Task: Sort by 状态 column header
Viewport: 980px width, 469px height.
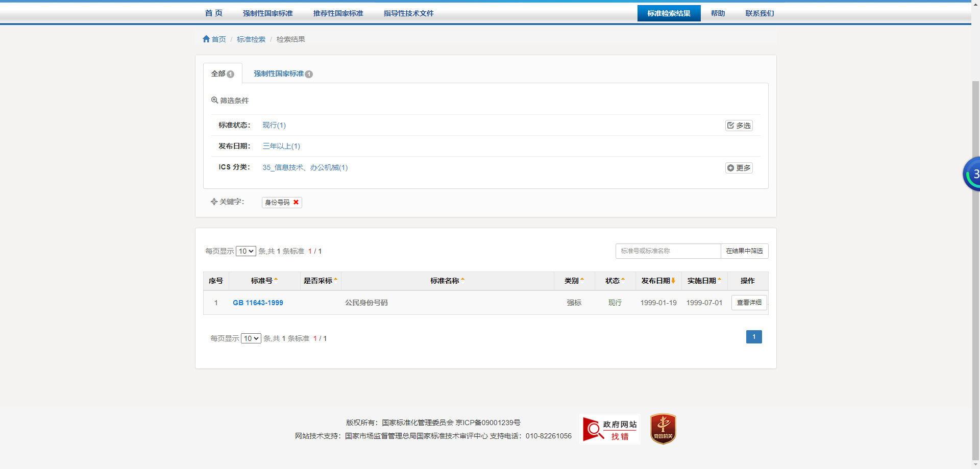Action: pyautogui.click(x=615, y=281)
